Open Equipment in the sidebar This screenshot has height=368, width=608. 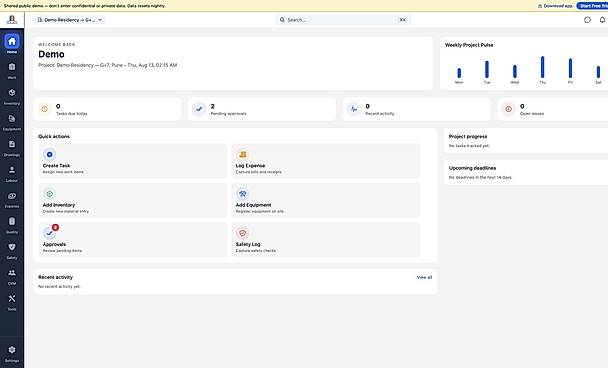click(x=12, y=122)
